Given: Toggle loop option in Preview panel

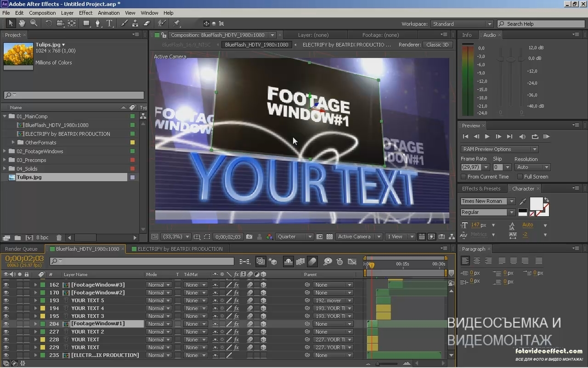Looking at the screenshot, I should [535, 137].
